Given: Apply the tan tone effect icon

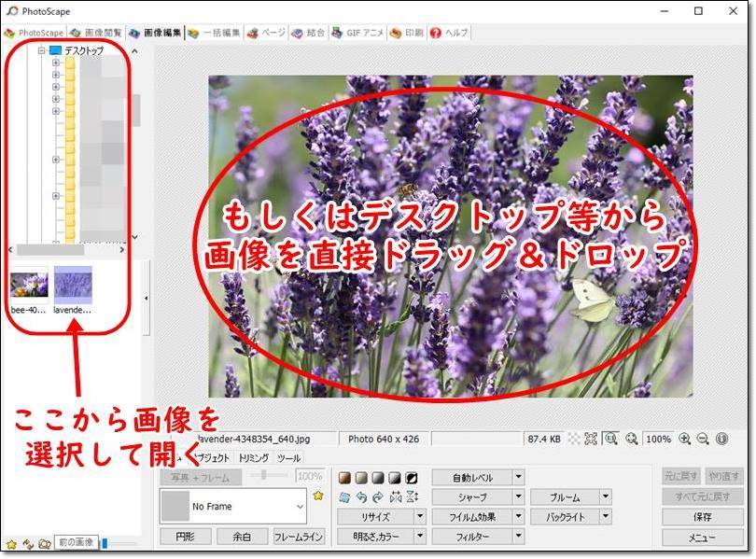Looking at the screenshot, I should tap(361, 478).
